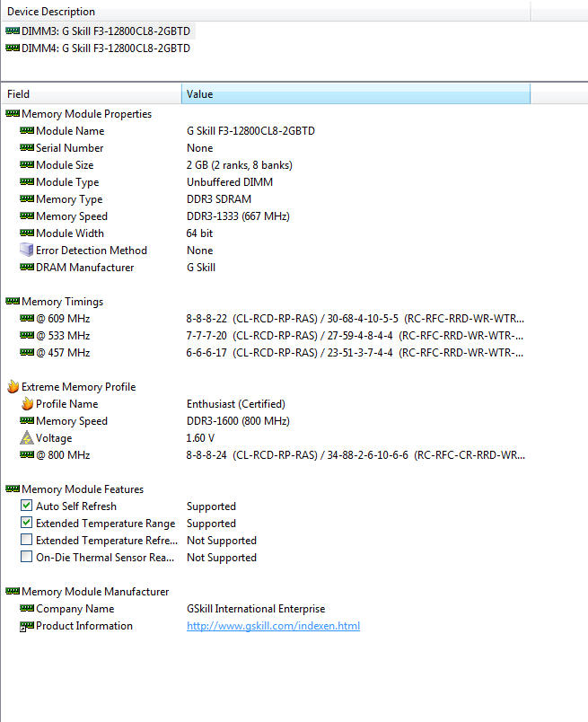Screen dimensions: 588x722
Task: Click the Memory Module Manufacturer group icon
Action: tap(13, 591)
